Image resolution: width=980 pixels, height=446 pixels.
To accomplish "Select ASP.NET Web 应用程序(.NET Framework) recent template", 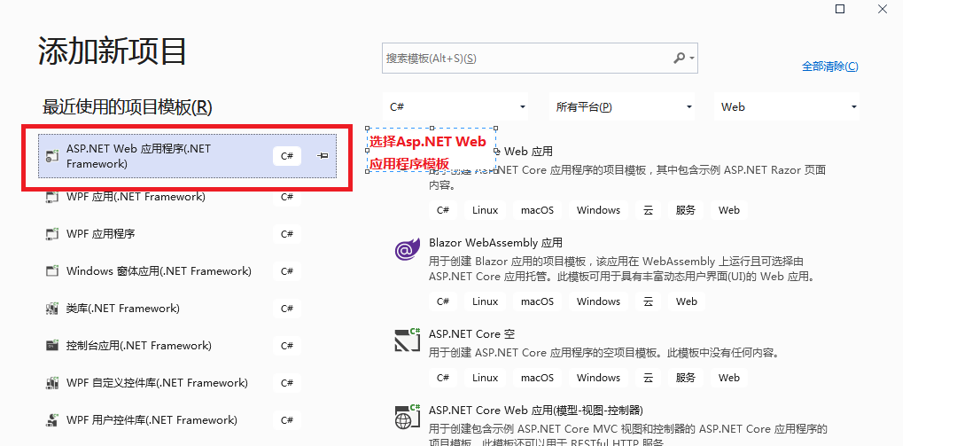I will [187, 156].
